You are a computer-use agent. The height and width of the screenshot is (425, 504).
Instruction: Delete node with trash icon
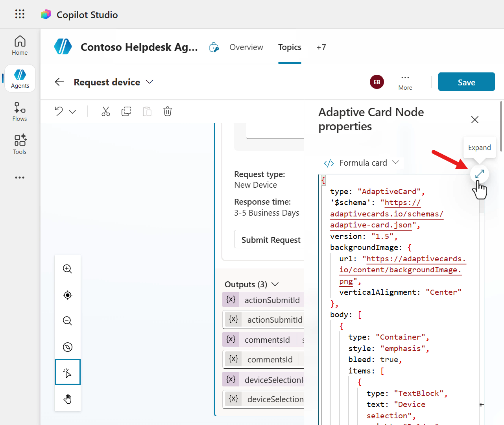[168, 111]
